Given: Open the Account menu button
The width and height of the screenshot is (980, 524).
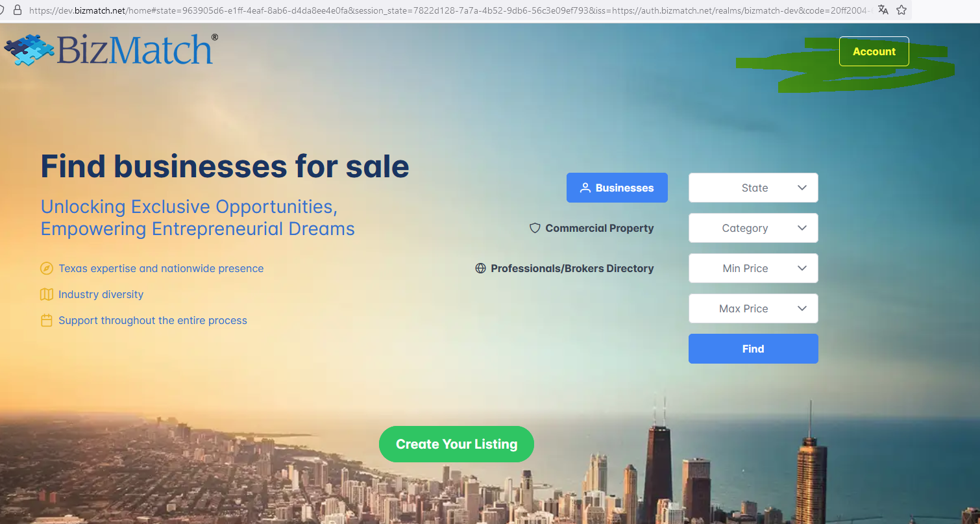Looking at the screenshot, I should tap(874, 51).
